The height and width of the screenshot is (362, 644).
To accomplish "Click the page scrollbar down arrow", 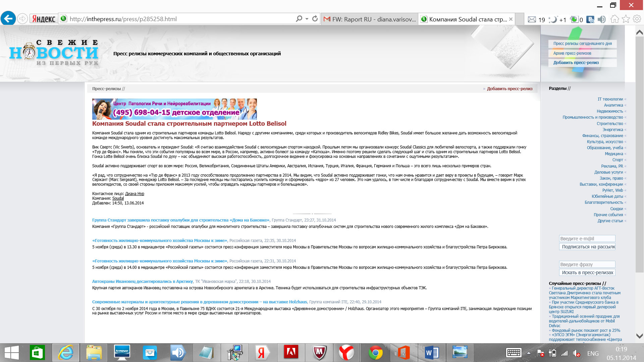I will (x=639, y=336).
